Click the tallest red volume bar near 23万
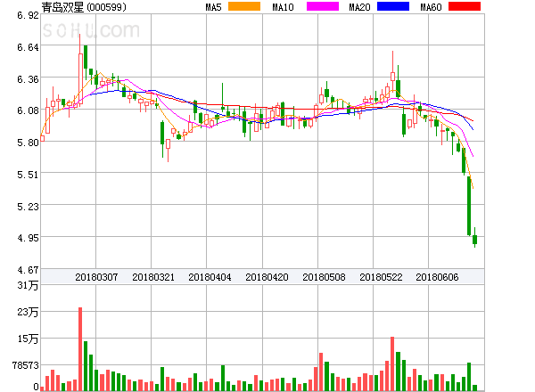The image size is (535, 392). click(x=80, y=349)
